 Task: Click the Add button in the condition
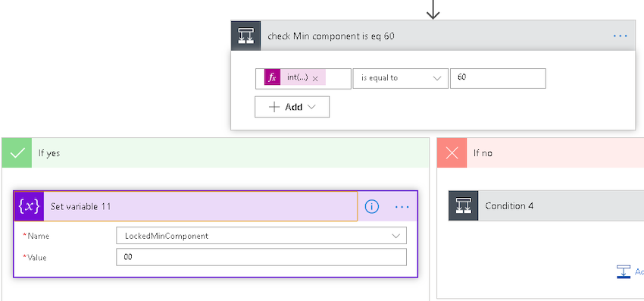pos(292,107)
